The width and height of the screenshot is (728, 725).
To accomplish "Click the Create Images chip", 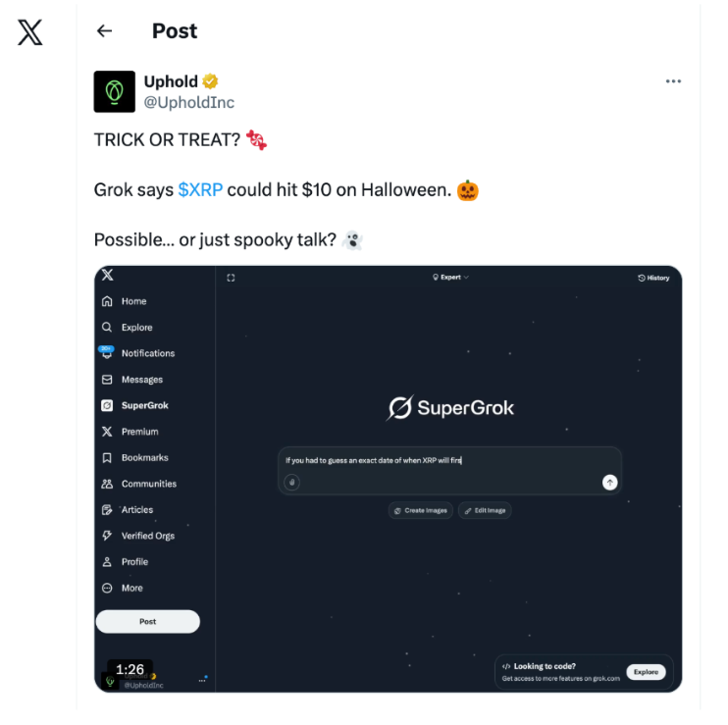I will tap(421, 510).
